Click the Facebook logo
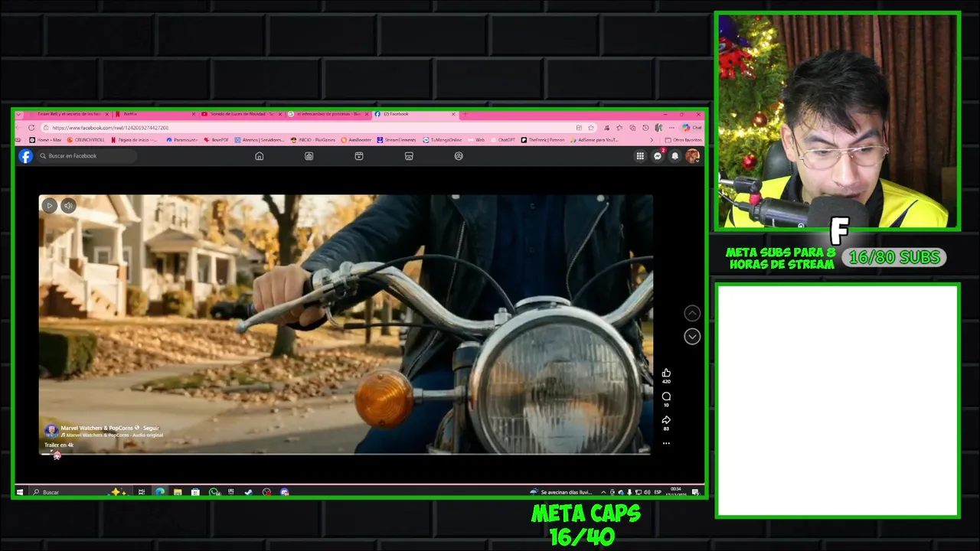 (25, 156)
